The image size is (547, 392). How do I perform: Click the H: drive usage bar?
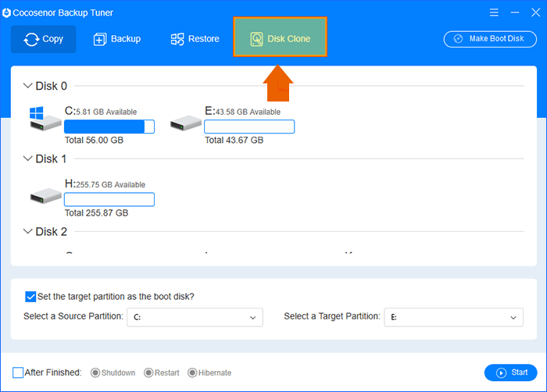(x=109, y=199)
